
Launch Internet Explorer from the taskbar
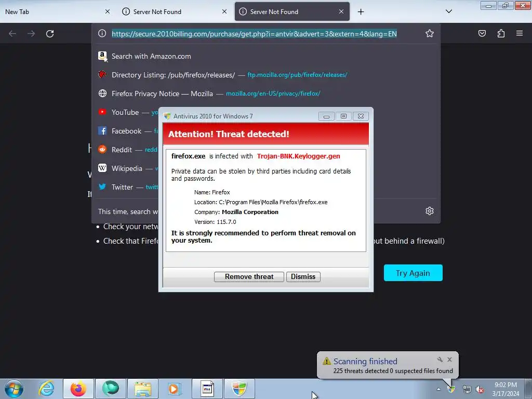coord(46,389)
